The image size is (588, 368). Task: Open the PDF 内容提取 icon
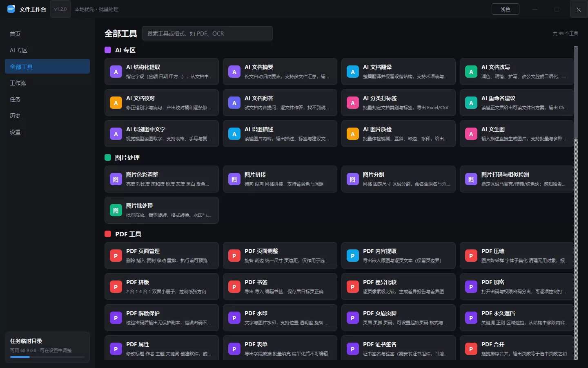click(353, 256)
